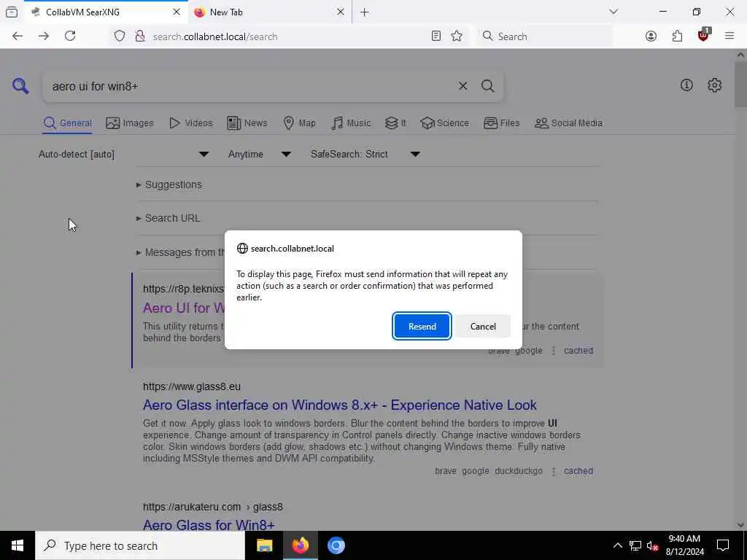The height and width of the screenshot is (560, 747).
Task: Expand the Messages from search engines section
Action: (181, 252)
